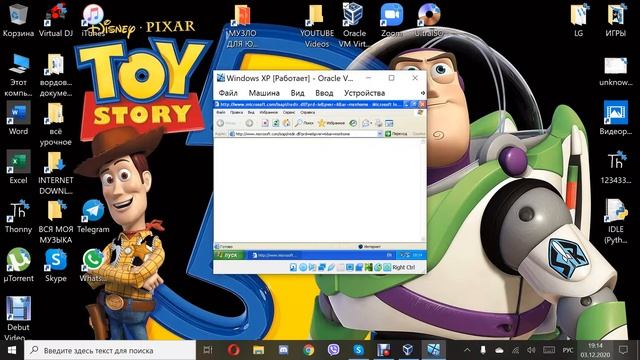Screen dimensions: 640x360
Task: Select the µTorrent desktop shortcut
Action: (18, 265)
